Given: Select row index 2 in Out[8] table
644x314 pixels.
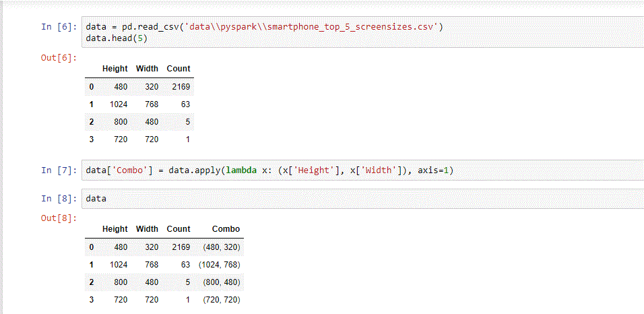Looking at the screenshot, I should pos(91,282).
